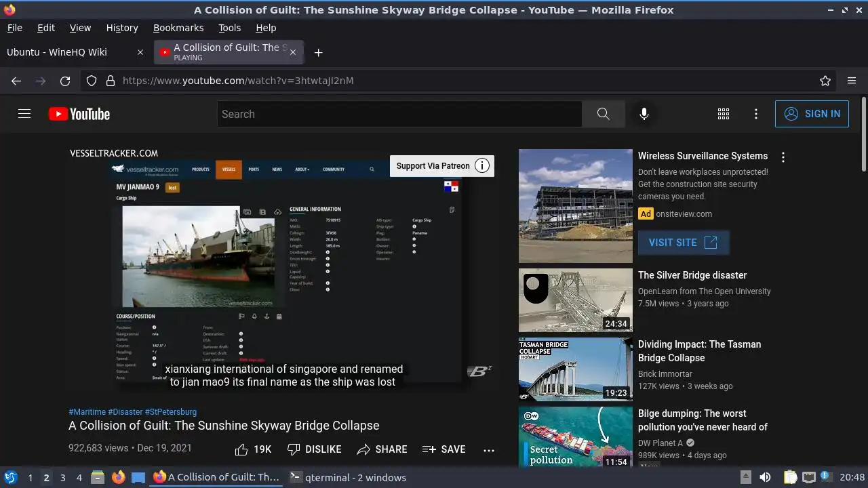This screenshot has height=488, width=868.
Task: Select the Firefox Collision of Guilt taskbar entry
Action: point(216,477)
